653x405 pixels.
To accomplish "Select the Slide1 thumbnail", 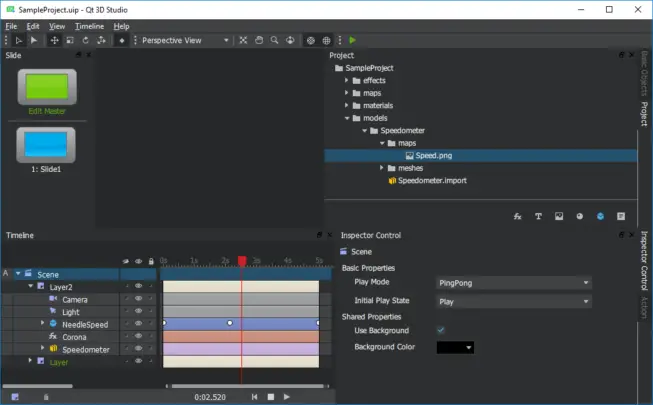I will point(46,145).
